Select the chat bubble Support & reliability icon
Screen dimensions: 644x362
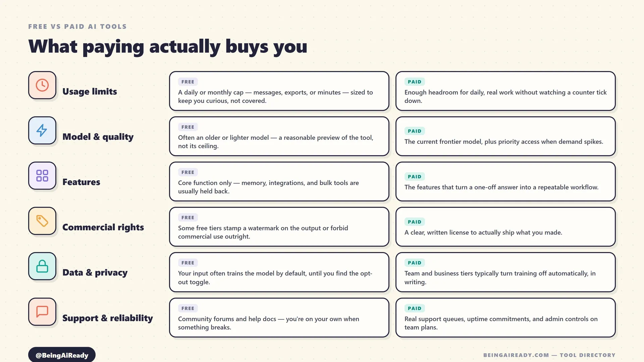pos(42,312)
